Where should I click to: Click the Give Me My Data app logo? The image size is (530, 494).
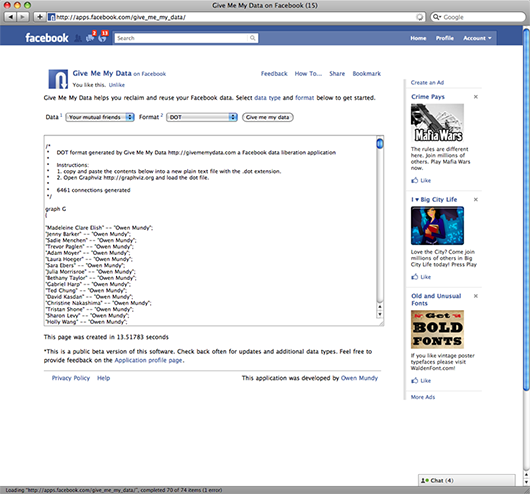click(58, 79)
